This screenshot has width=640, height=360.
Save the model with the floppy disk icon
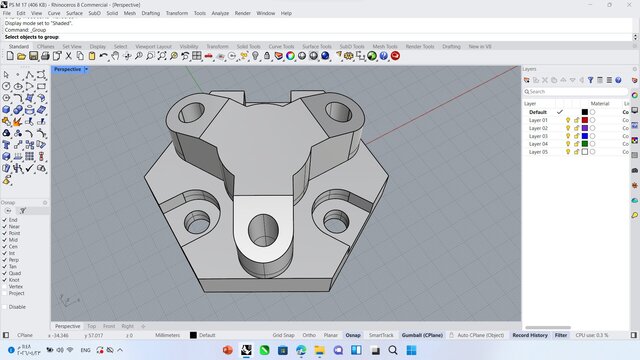(33, 56)
